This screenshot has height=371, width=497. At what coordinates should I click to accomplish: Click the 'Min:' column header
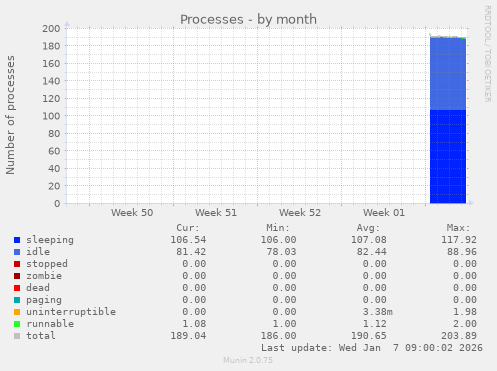pos(278,228)
